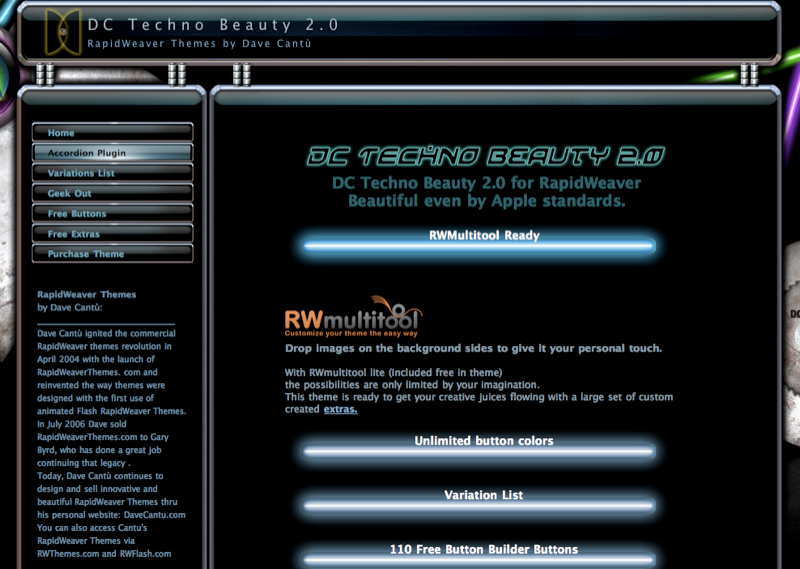Click the RWThemes.com mention in sidebar
The width and height of the screenshot is (800, 569).
tap(63, 553)
